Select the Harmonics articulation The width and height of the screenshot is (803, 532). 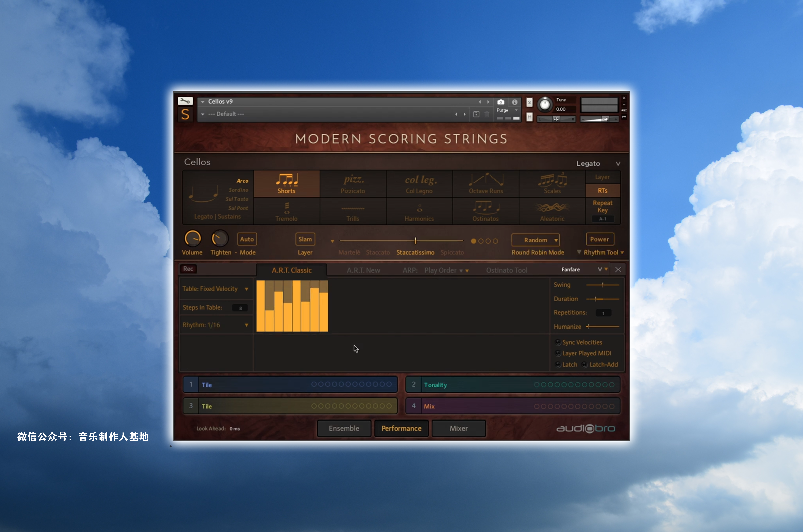coord(419,211)
